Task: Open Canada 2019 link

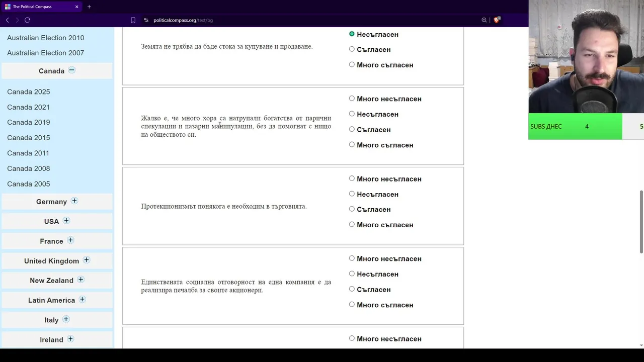Action: 28,122
